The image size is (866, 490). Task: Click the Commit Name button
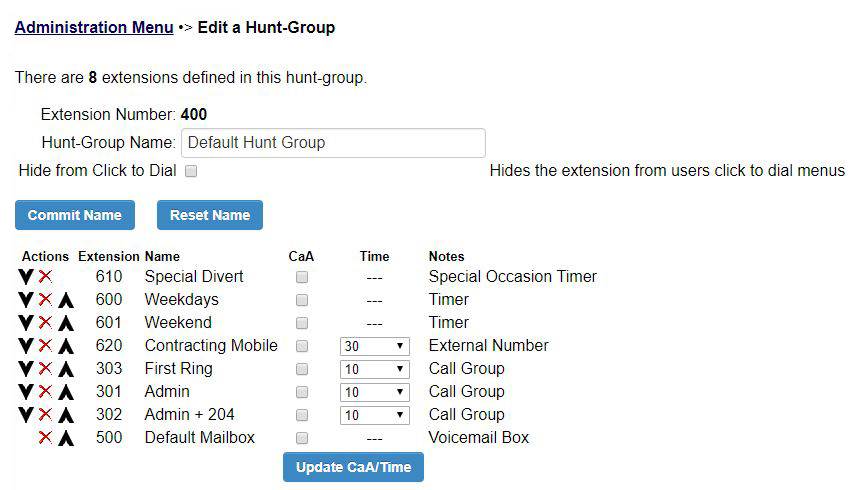(x=75, y=215)
